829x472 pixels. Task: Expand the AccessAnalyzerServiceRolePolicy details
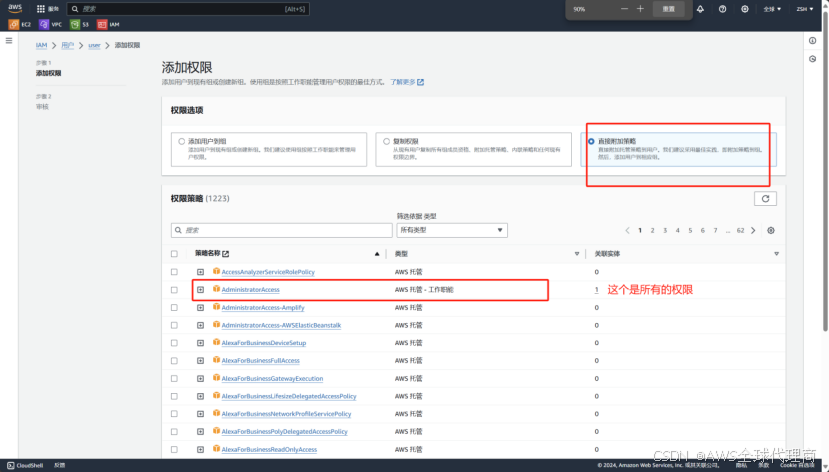(200, 272)
